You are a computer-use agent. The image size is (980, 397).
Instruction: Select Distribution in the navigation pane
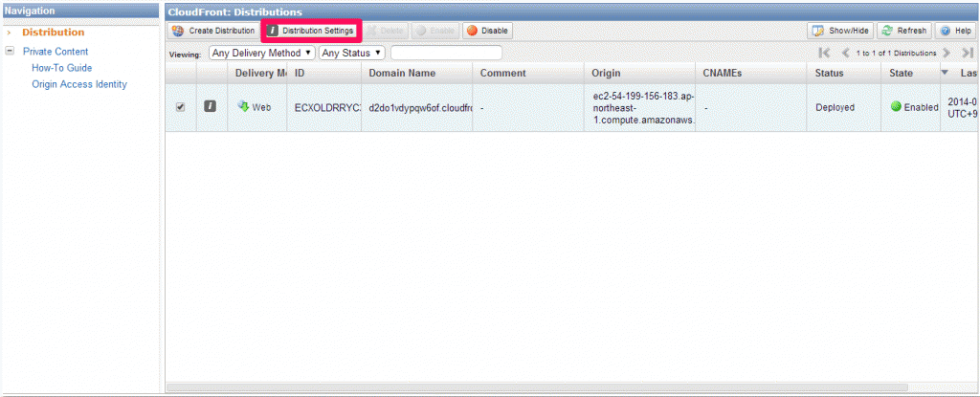(x=54, y=33)
